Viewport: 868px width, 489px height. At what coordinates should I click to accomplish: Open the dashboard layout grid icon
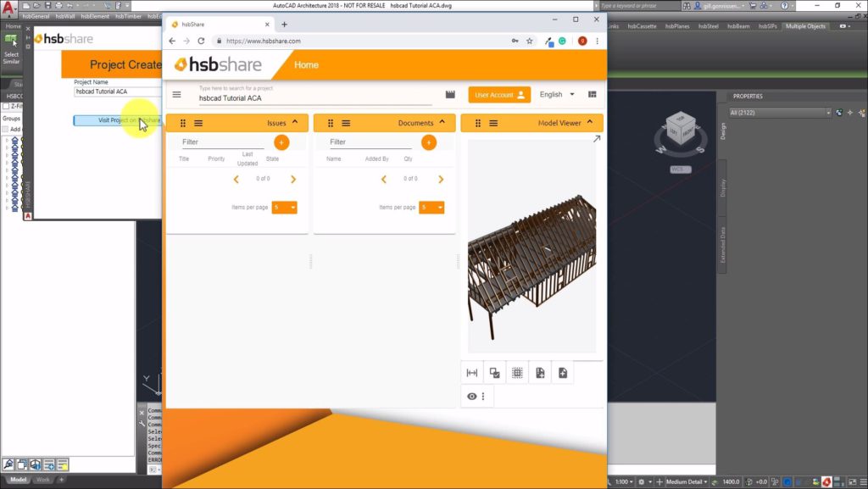point(593,95)
